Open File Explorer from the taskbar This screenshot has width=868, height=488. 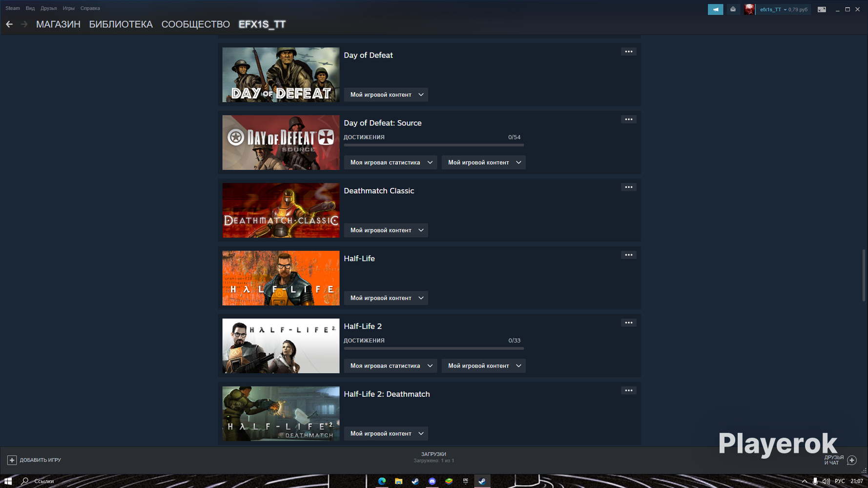click(x=398, y=481)
